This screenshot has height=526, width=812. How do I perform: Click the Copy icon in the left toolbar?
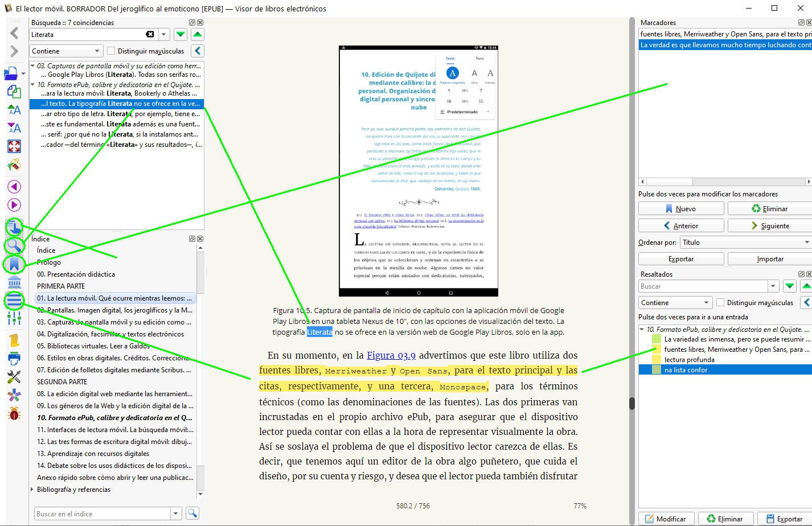coord(14,91)
